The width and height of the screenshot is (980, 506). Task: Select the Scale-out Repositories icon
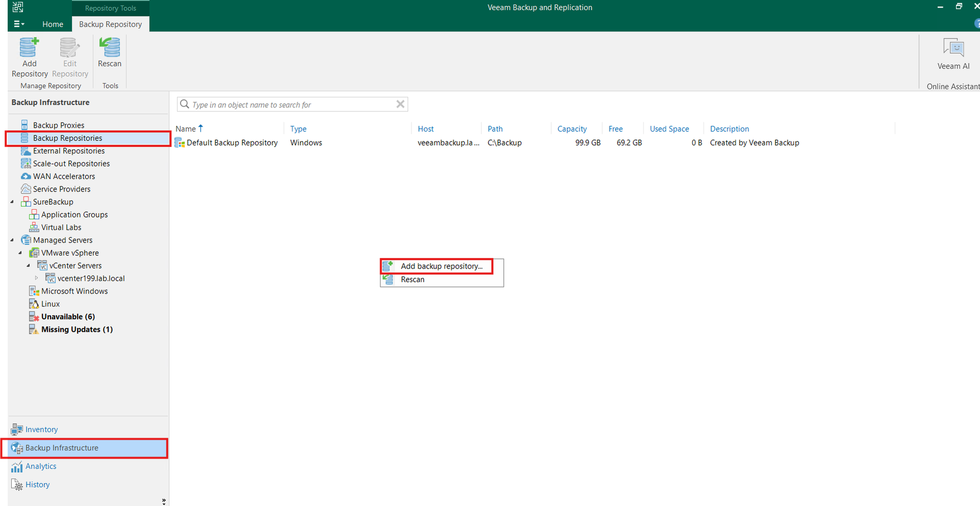tap(26, 163)
